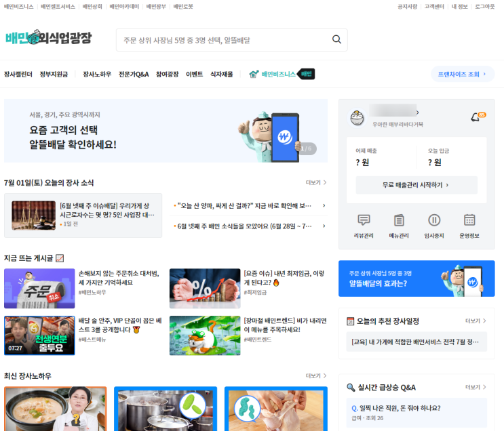Click calendar icon beside 오늘의 추천 장사일정
Image resolution: width=504 pixels, height=431 pixels.
click(350, 321)
